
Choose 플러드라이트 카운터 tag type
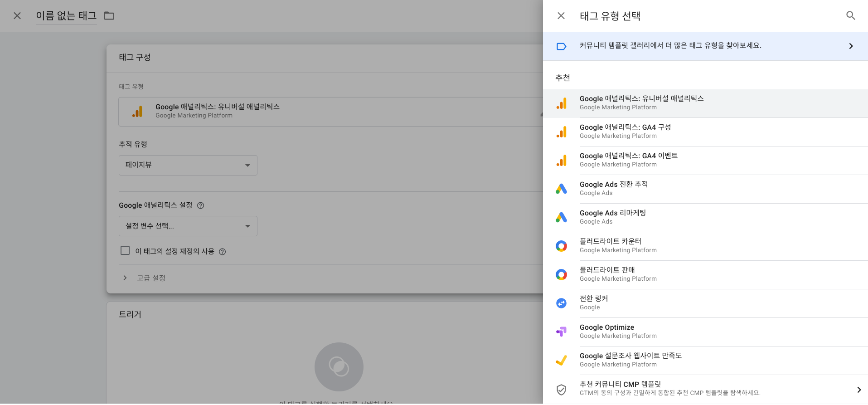tap(705, 246)
